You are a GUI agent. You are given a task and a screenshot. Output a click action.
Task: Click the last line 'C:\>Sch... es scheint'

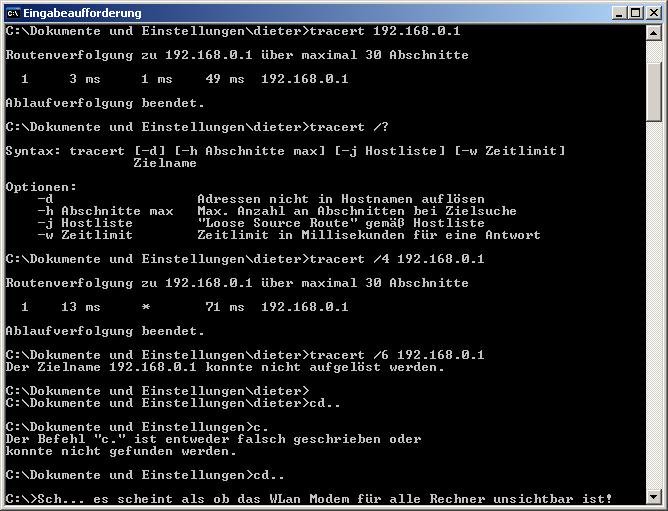tap(309, 499)
